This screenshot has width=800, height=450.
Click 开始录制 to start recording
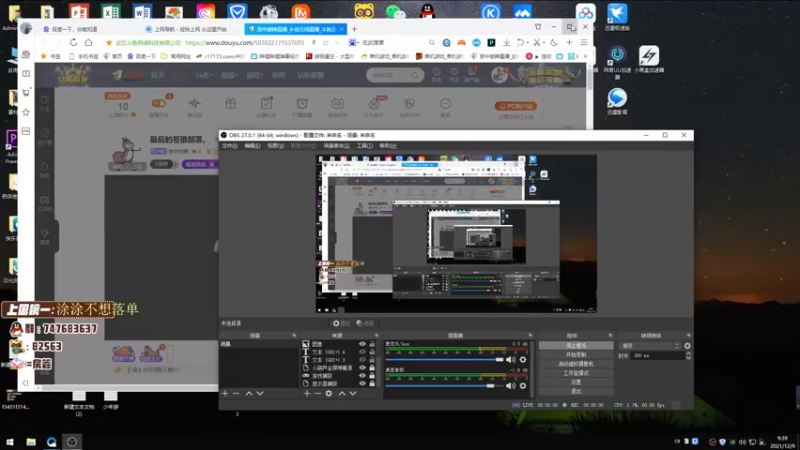[x=576, y=355]
